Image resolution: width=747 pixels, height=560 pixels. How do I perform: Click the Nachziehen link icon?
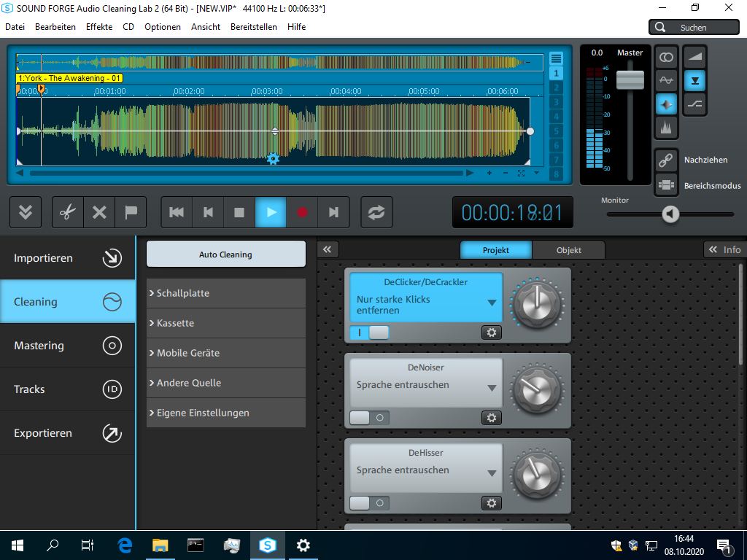665,160
